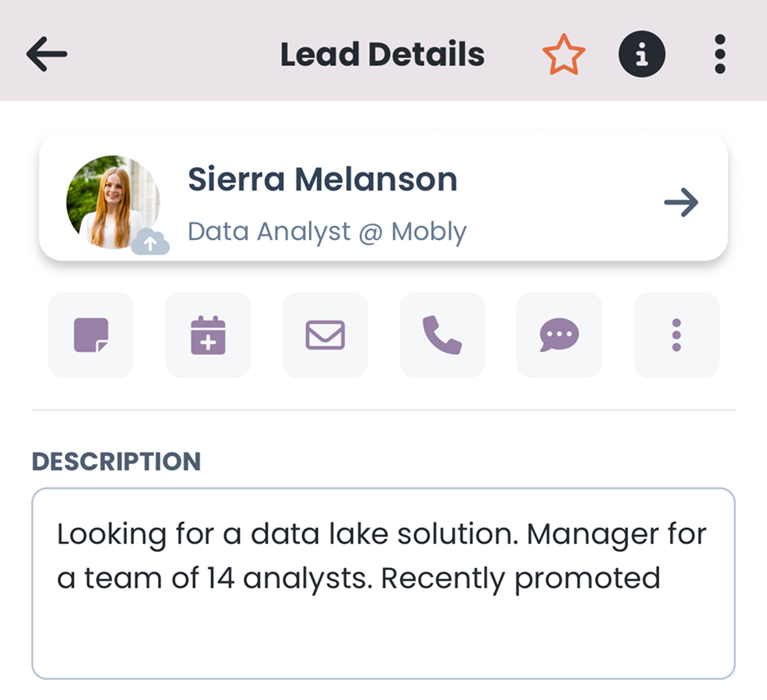Toggle the favorite star for this lead

point(563,54)
